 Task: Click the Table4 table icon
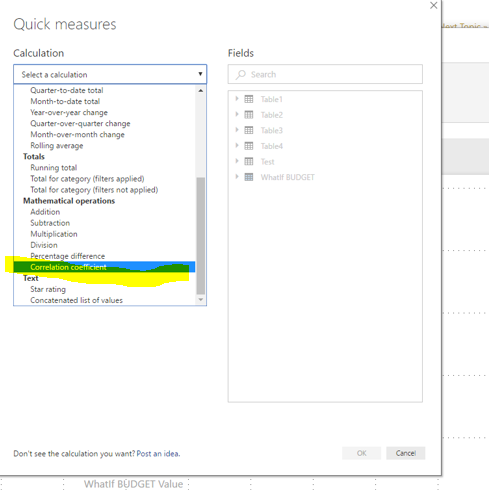249,146
